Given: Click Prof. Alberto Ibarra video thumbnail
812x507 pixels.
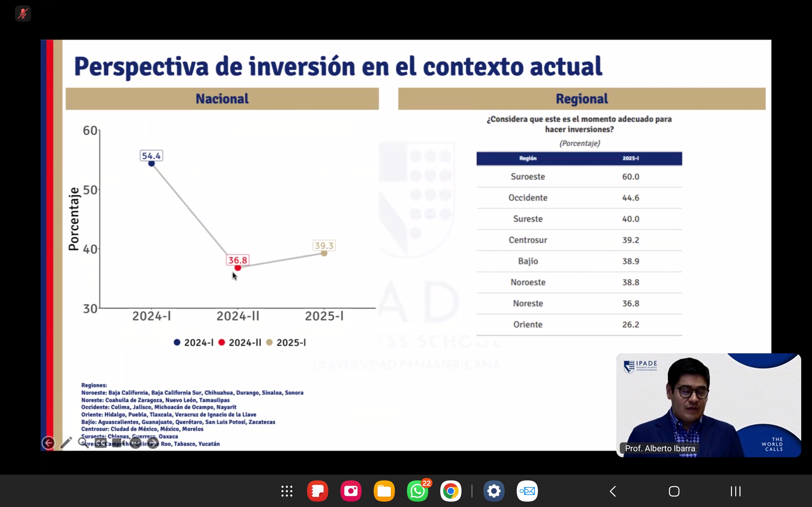Looking at the screenshot, I should [708, 405].
